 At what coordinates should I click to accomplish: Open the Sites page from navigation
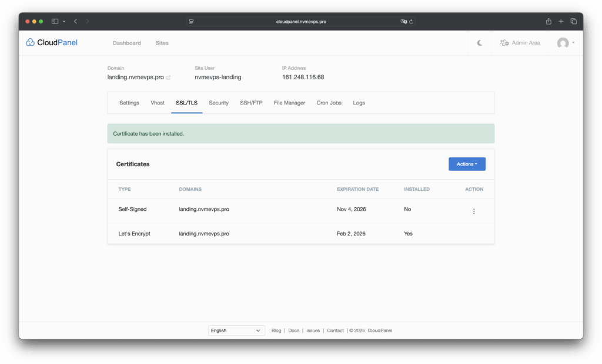coord(162,43)
